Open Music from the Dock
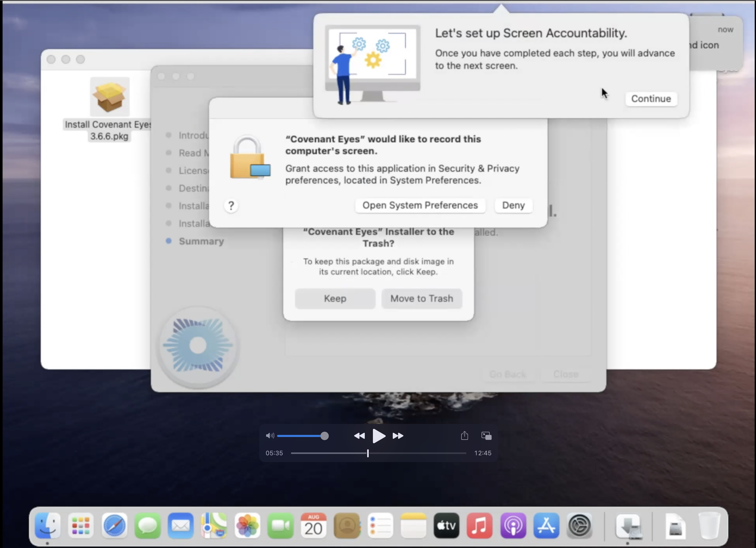Image resolution: width=756 pixels, height=548 pixels. coord(480,526)
